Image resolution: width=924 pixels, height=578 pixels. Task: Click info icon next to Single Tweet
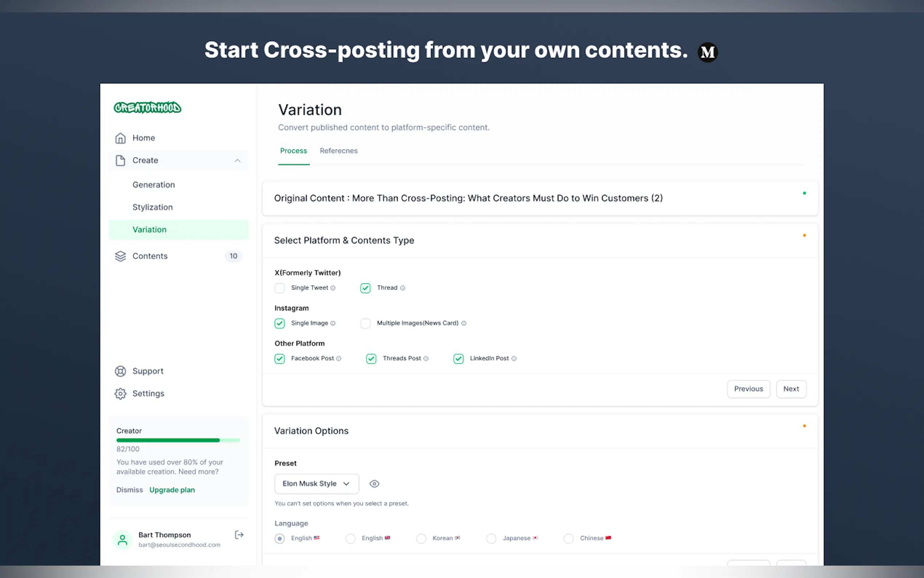click(333, 288)
